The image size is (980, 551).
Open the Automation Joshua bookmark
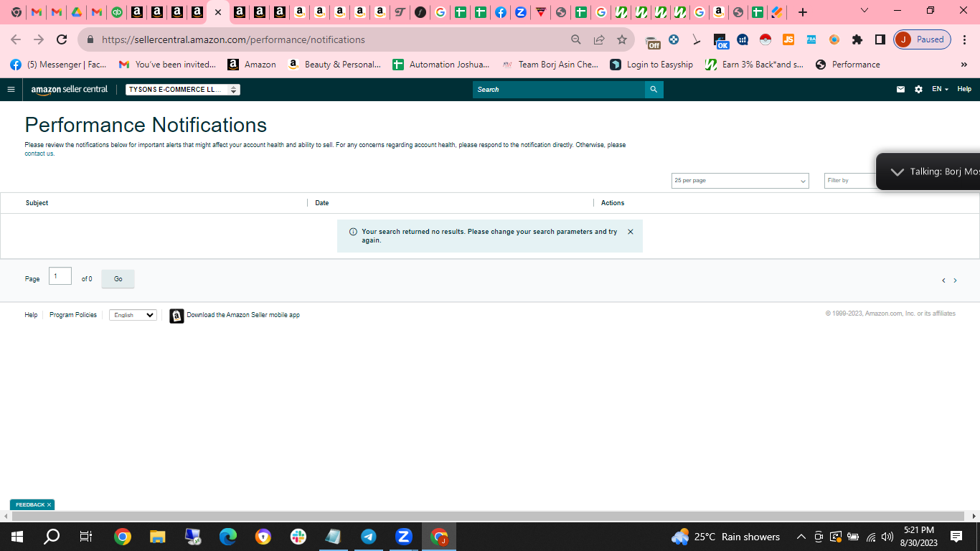click(x=440, y=65)
